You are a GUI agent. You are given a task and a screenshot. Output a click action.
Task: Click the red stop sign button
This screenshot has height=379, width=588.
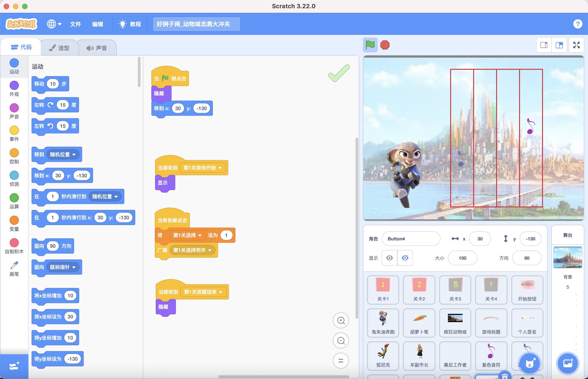(385, 45)
